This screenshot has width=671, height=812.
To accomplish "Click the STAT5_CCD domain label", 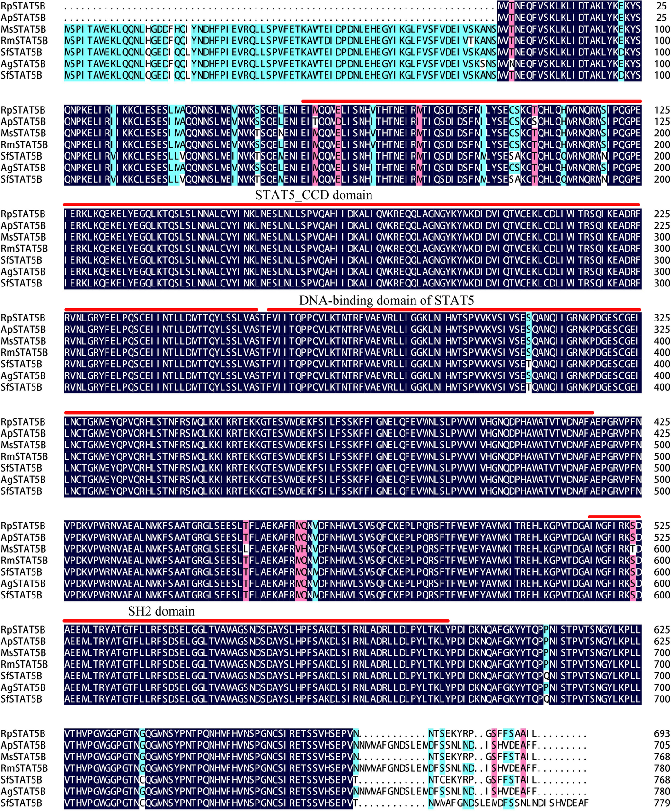I will click(314, 195).
